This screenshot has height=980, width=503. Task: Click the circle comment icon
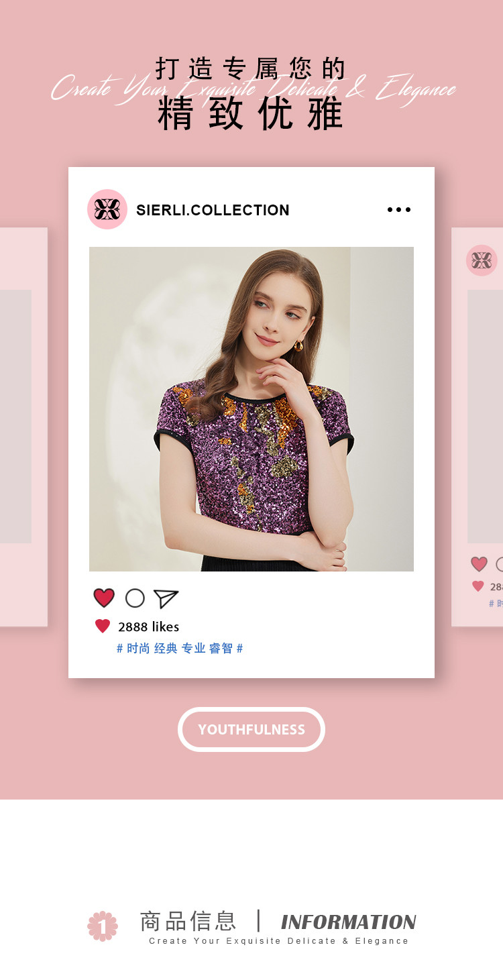pos(135,598)
